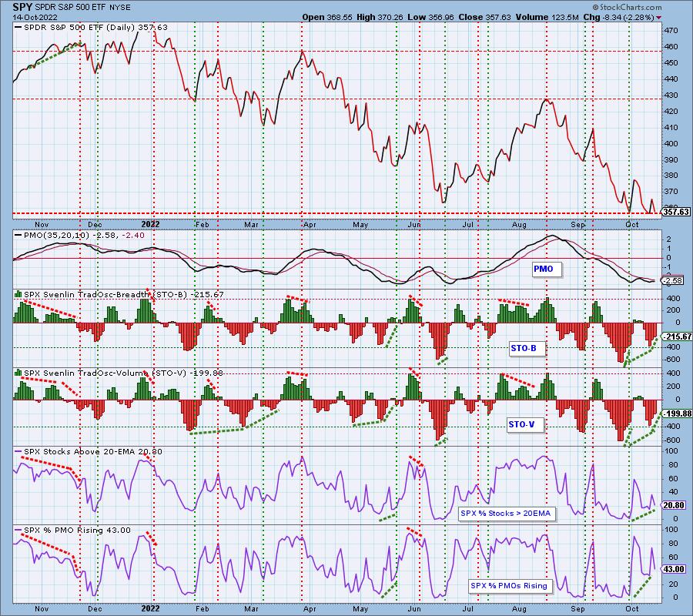Click the 43.00 value tag on axis
This screenshot has width=693, height=616.
pyautogui.click(x=674, y=569)
